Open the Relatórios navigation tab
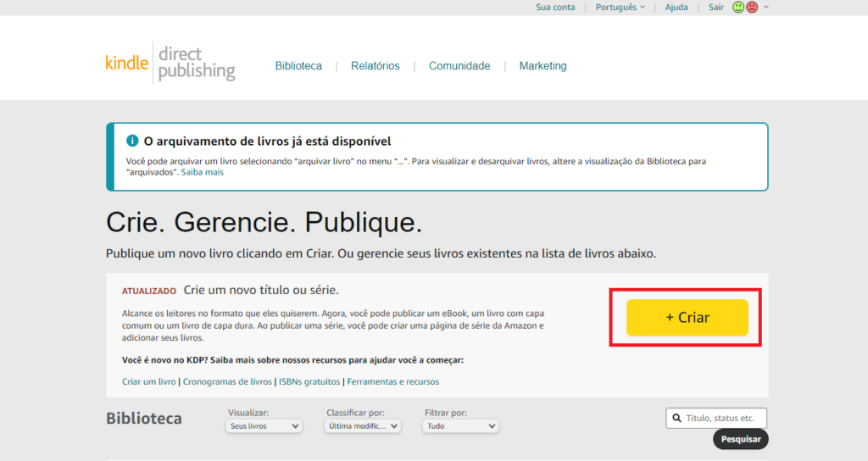Viewport: 868px width, 461px height. pyautogui.click(x=376, y=66)
